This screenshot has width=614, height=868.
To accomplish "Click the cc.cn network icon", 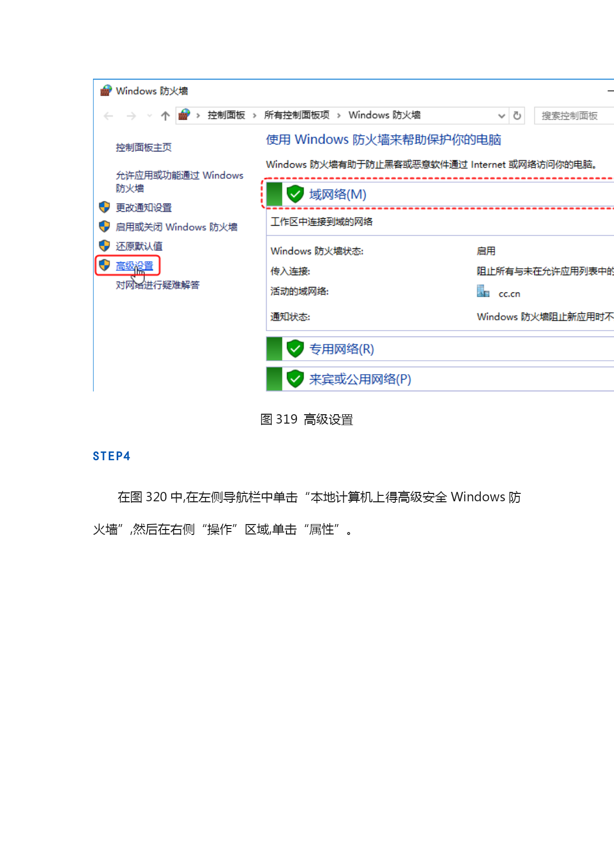I will pos(483,291).
